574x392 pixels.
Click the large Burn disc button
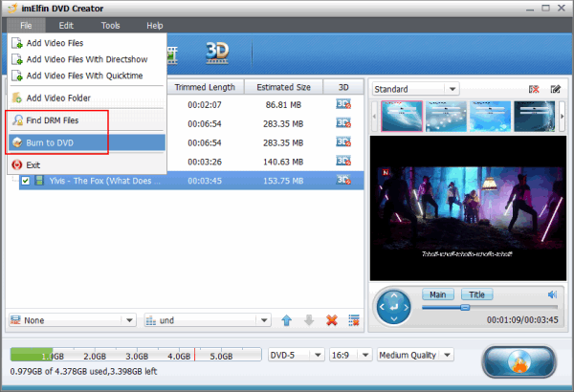coord(519,361)
